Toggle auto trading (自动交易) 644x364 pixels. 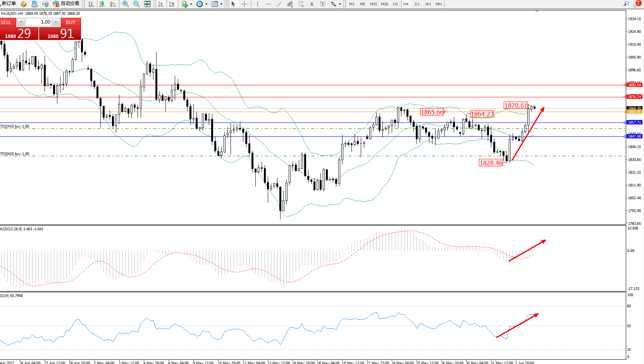66,4
